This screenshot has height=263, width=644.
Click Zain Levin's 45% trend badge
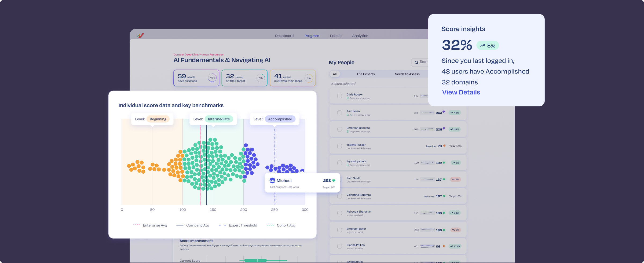click(x=455, y=113)
